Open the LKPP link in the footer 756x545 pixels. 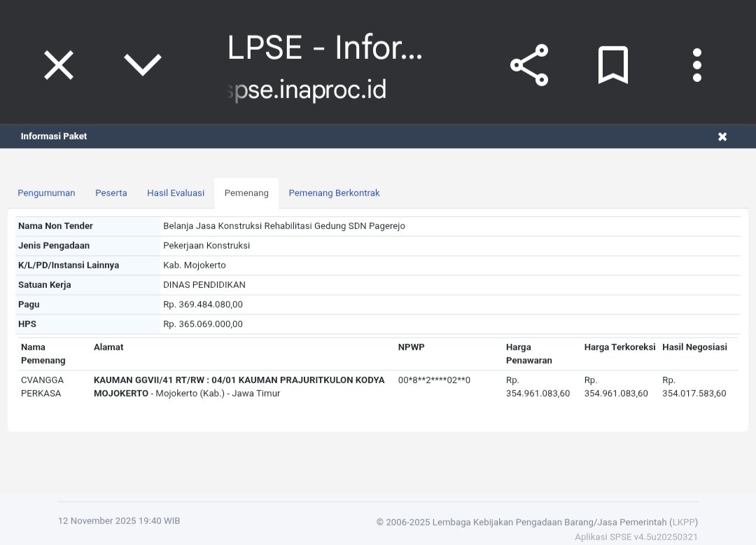point(683,522)
